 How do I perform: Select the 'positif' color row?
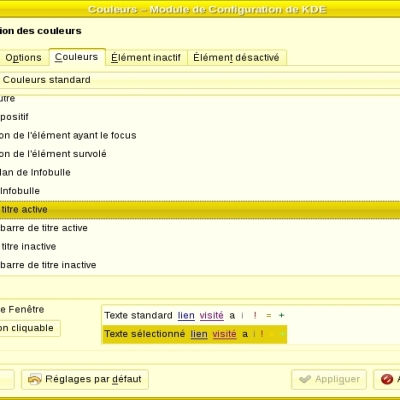tap(200, 117)
